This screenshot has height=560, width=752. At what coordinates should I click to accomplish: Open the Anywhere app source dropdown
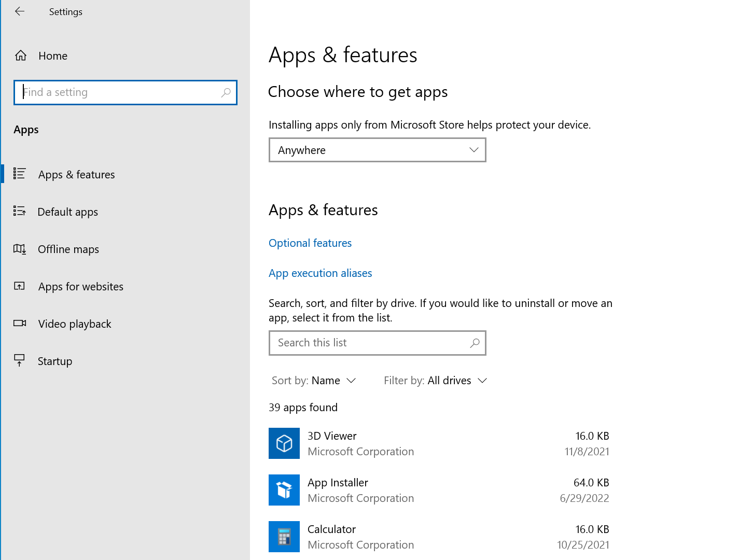[377, 150]
